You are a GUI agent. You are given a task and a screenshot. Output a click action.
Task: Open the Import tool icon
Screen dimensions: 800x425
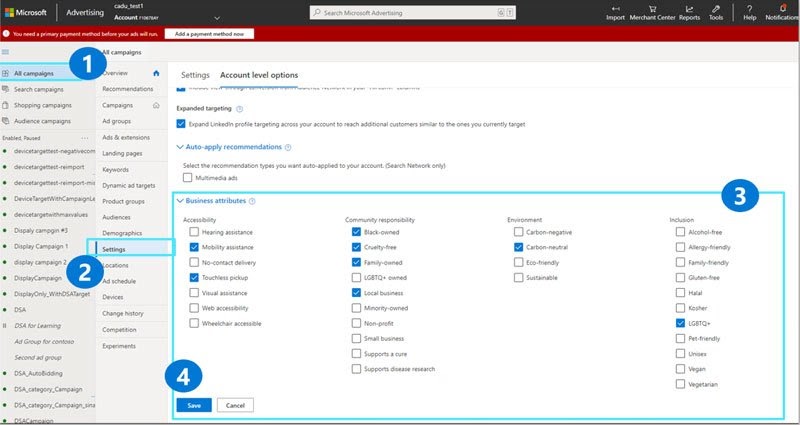[x=615, y=9]
